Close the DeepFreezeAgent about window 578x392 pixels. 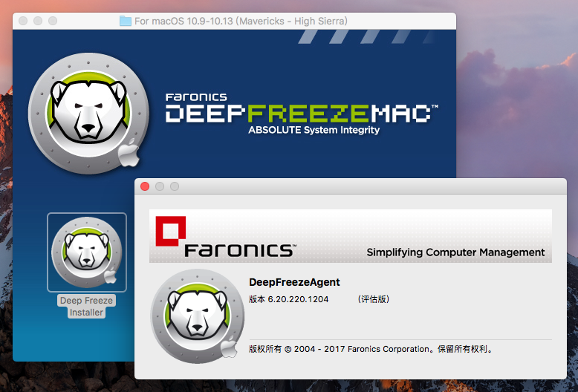pos(145,186)
